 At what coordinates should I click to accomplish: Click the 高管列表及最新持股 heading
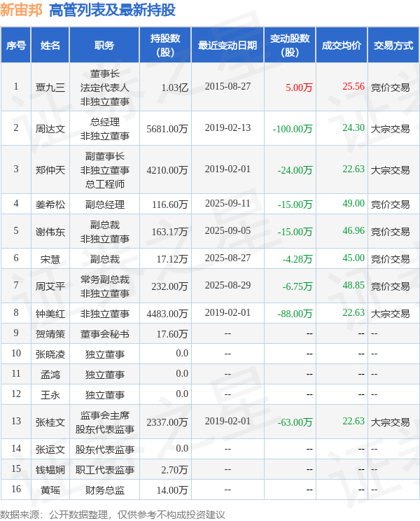112,10
